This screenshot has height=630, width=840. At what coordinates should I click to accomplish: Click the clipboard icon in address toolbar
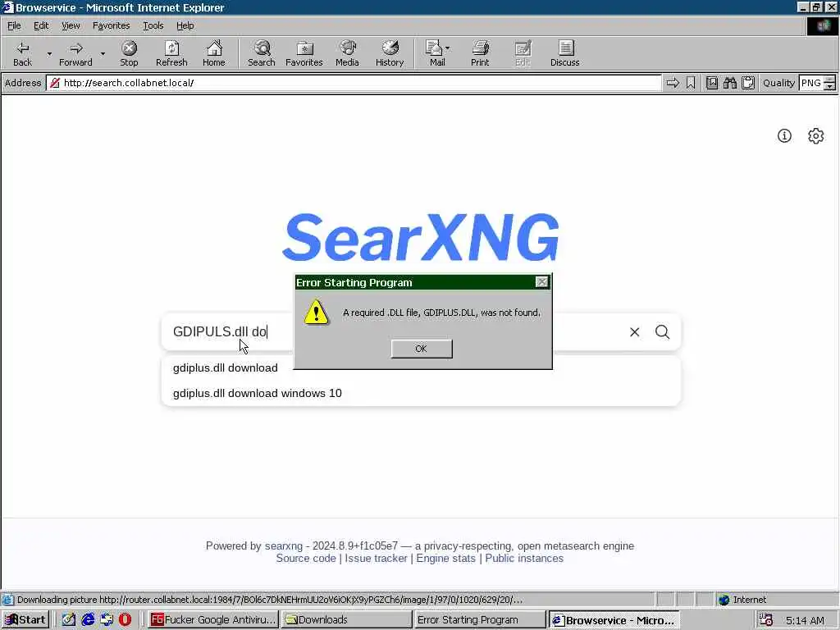tap(748, 83)
